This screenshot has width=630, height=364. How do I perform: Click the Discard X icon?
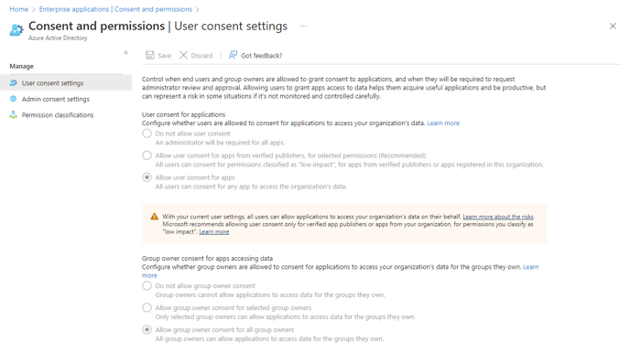pos(183,55)
